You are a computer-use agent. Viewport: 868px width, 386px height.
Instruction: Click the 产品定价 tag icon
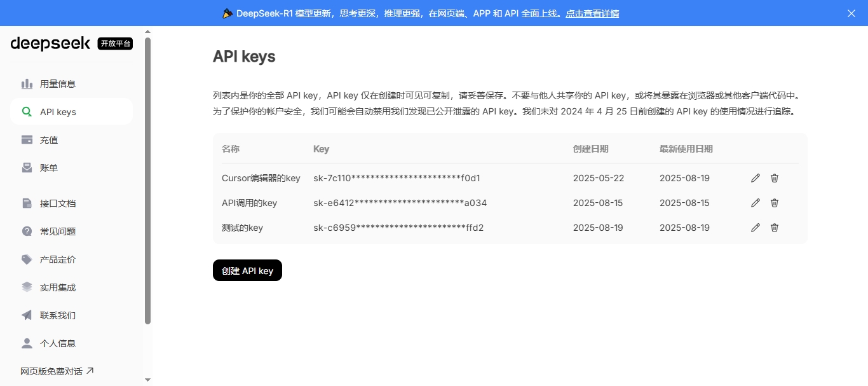(x=27, y=259)
